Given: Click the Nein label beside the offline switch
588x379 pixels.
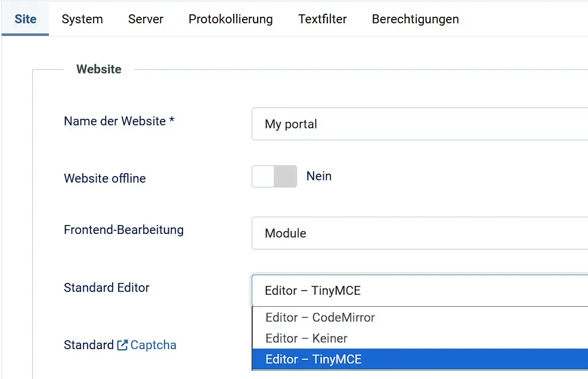Looking at the screenshot, I should [x=319, y=176].
